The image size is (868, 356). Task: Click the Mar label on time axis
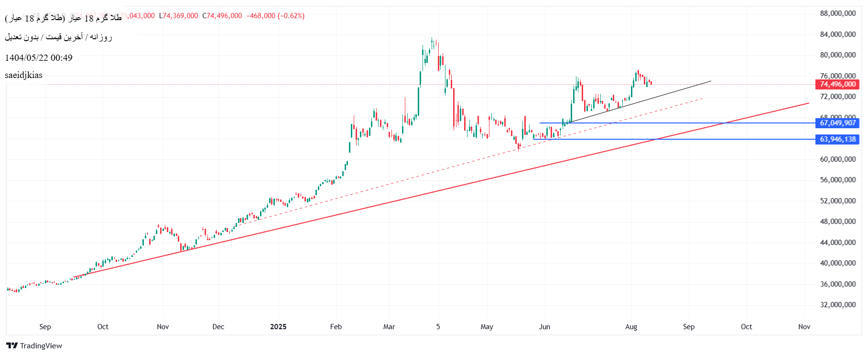[x=389, y=327]
